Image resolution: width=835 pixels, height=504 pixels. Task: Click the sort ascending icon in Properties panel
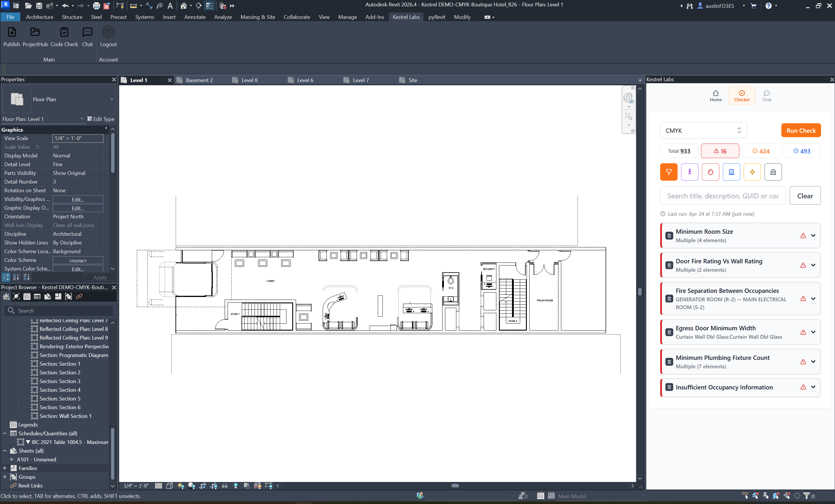pyautogui.click(x=16, y=277)
